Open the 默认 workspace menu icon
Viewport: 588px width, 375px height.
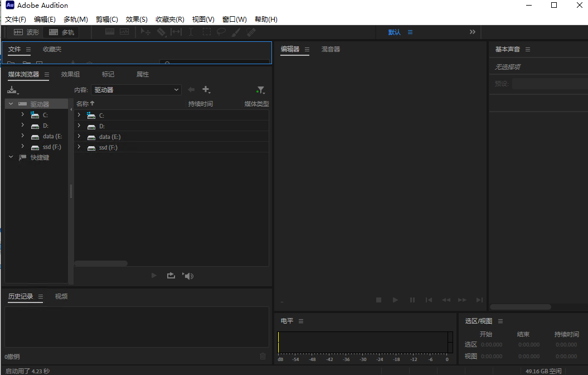point(410,32)
